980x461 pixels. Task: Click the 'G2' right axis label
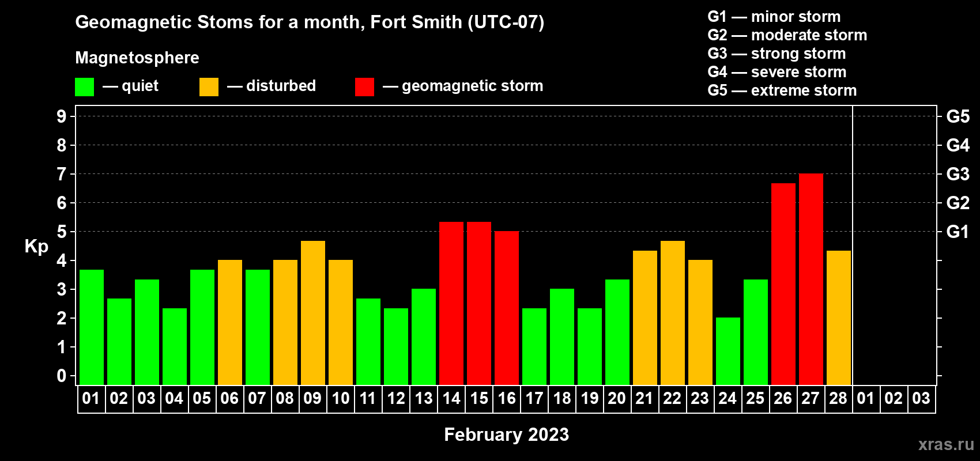[x=958, y=203]
